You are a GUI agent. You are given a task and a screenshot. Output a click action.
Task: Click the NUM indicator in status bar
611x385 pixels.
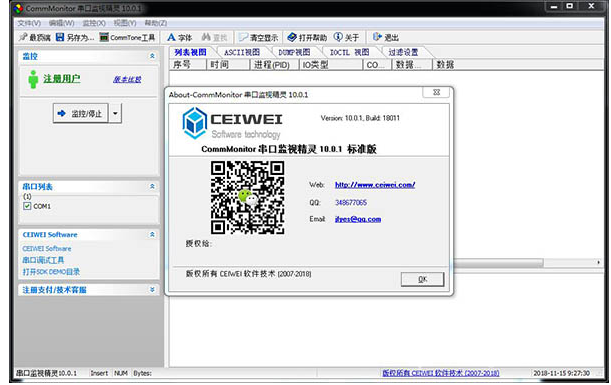[x=121, y=373]
